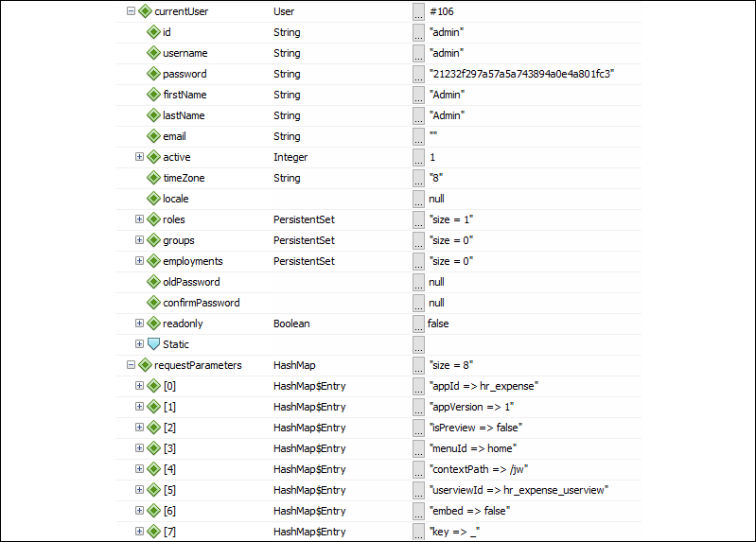Expand the readonly Boolean node
Image resolution: width=756 pixels, height=542 pixels.
[x=139, y=323]
